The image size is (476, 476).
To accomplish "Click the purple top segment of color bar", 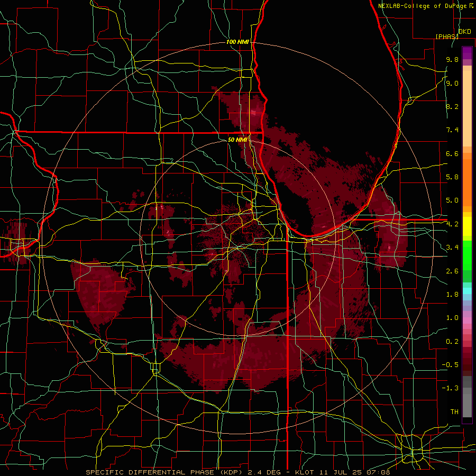I will [467, 53].
